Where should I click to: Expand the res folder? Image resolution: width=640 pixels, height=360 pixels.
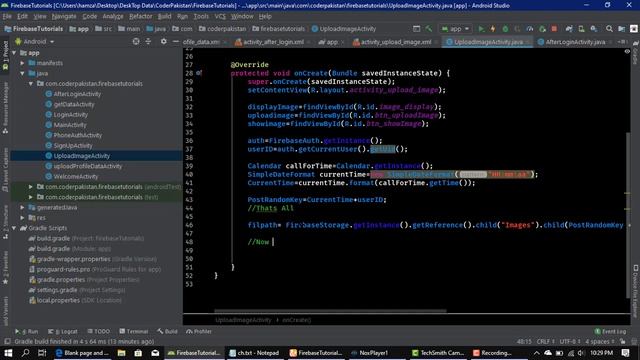23,218
